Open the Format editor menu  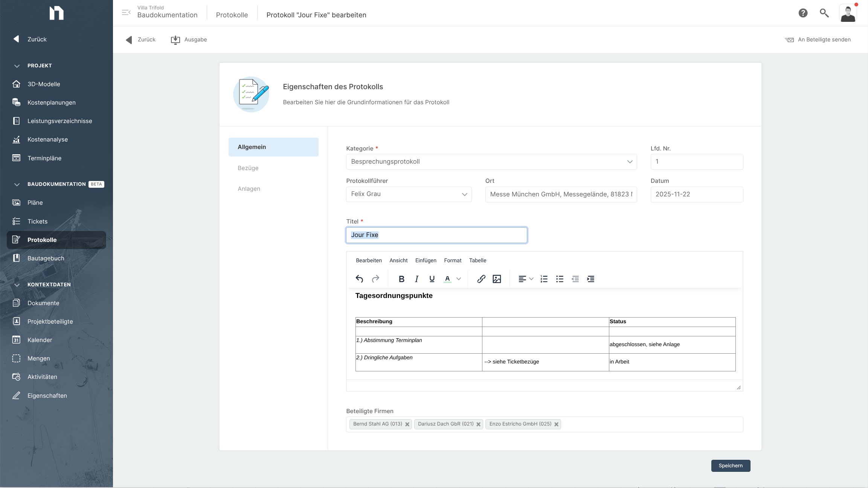[x=452, y=260]
